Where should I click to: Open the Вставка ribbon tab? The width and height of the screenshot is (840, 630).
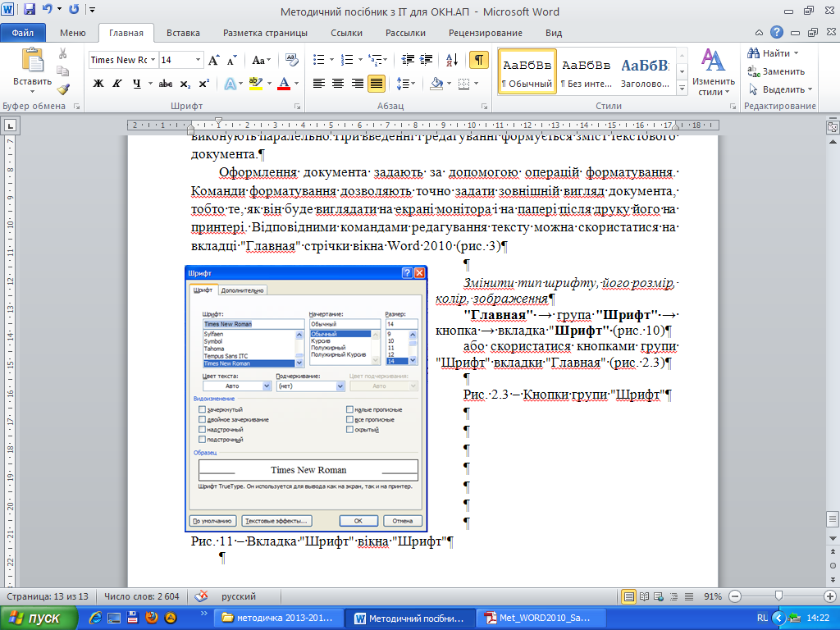pyautogui.click(x=183, y=33)
